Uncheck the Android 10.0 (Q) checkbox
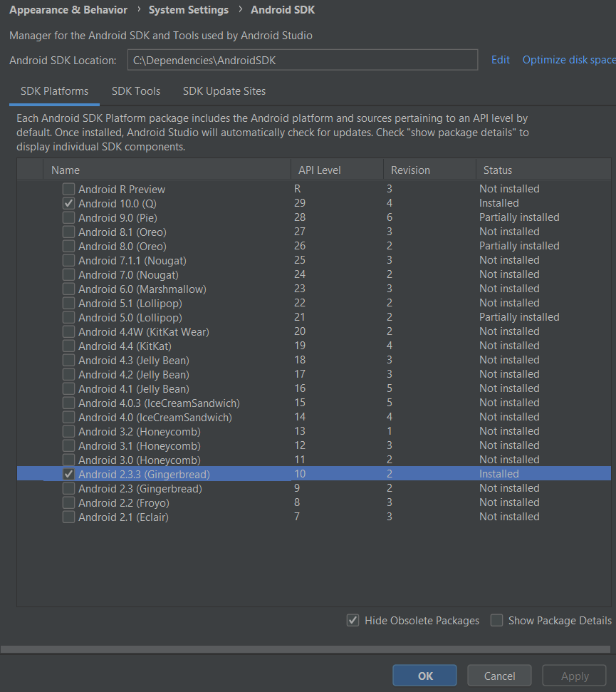Image resolution: width=616 pixels, height=692 pixels. pyautogui.click(x=68, y=203)
